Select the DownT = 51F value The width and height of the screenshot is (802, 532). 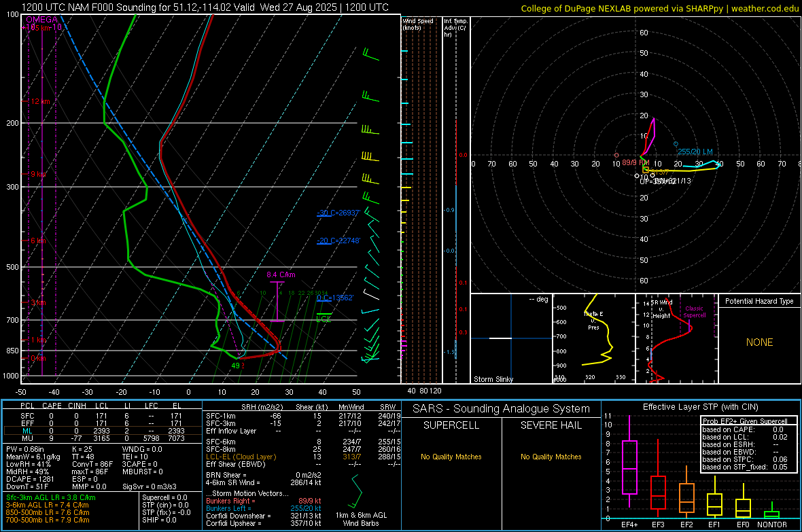tap(26, 487)
